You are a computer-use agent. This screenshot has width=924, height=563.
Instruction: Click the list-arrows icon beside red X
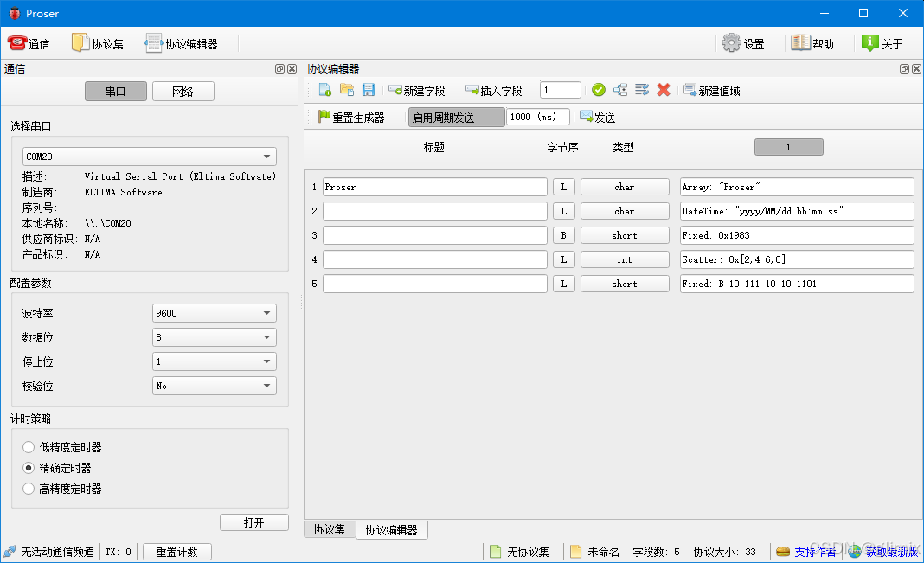click(642, 90)
